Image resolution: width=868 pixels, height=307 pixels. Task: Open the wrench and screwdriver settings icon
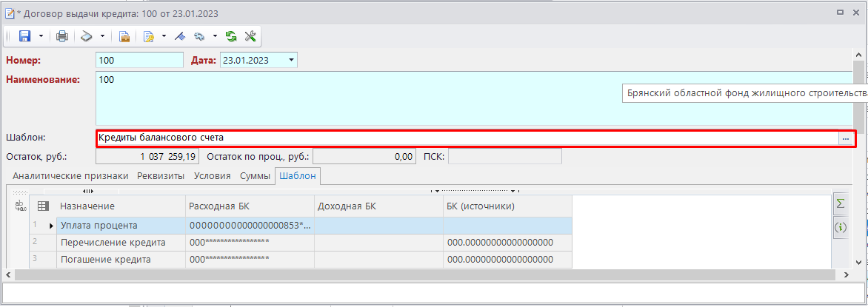click(x=250, y=36)
